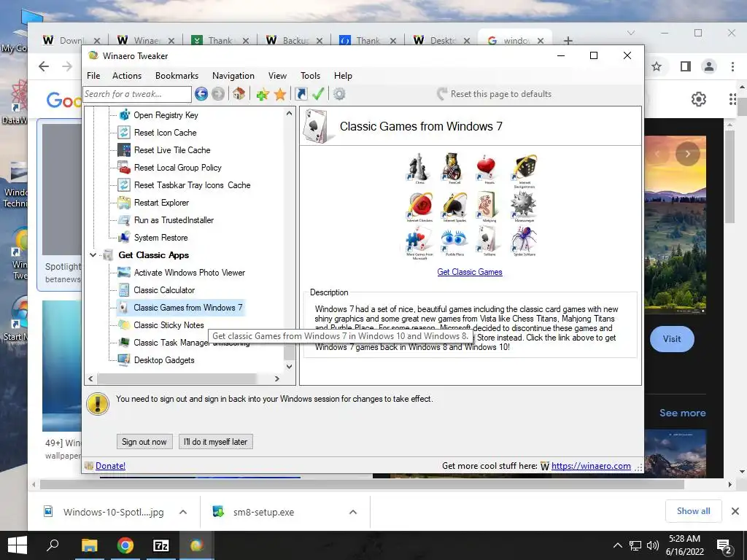Screen dimensions: 747x560
Task: Click the blue back navigation arrow in Winaero toolbar
Action: (x=201, y=94)
